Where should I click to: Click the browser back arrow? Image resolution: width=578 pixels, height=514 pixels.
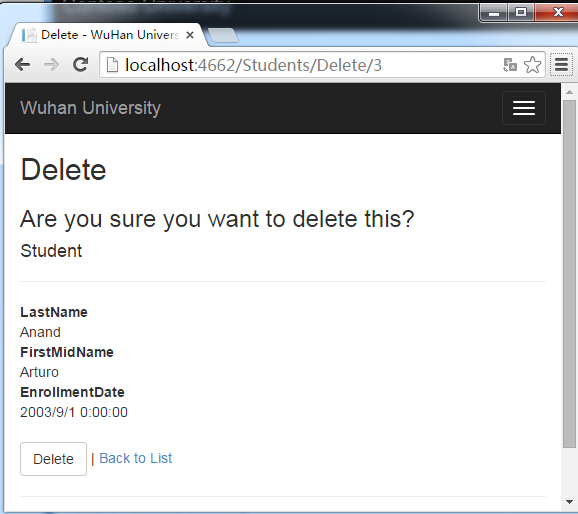click(22, 65)
